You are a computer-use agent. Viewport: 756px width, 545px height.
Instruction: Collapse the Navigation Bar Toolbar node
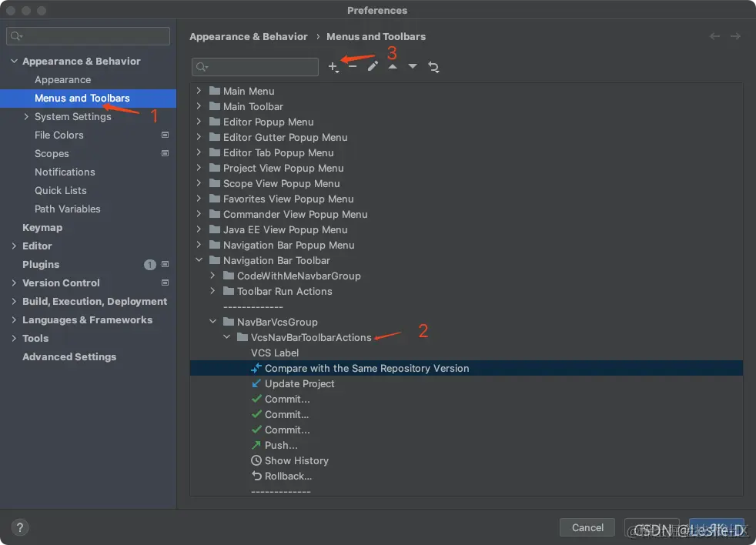[x=199, y=260]
